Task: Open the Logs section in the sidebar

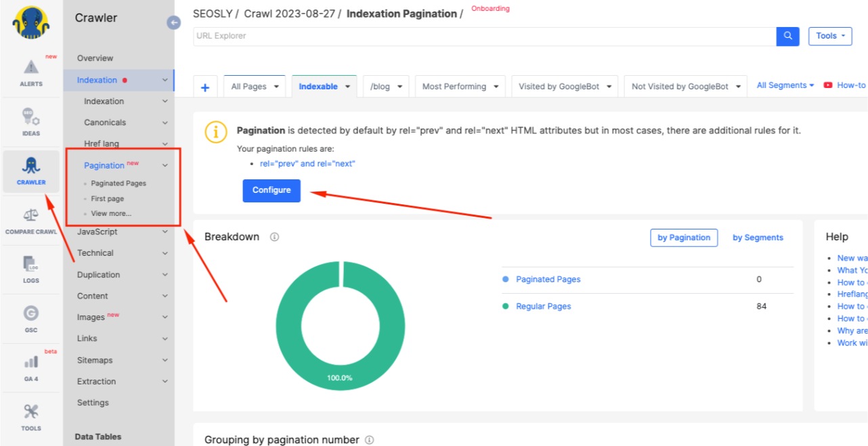Action: coord(30,269)
